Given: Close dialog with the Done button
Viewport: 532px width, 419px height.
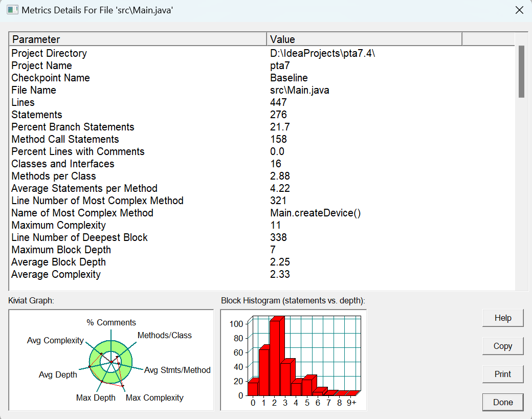Looking at the screenshot, I should click(x=503, y=402).
